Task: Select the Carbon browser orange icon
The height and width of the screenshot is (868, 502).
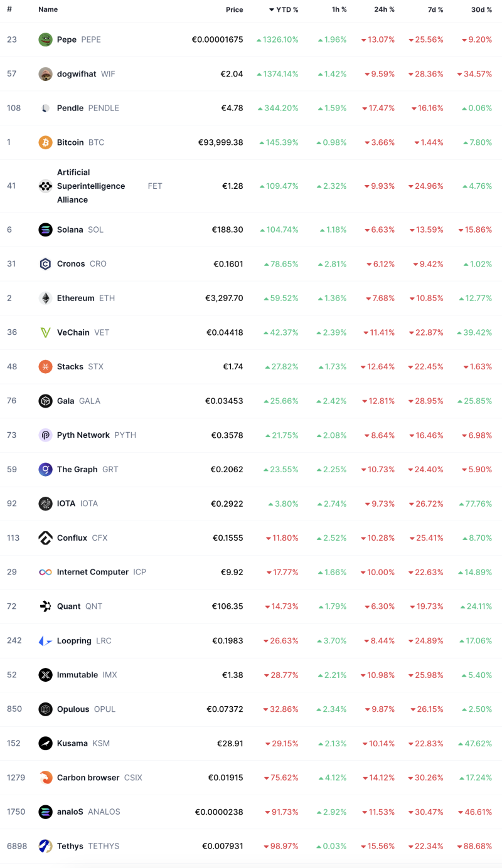Action: point(45,778)
